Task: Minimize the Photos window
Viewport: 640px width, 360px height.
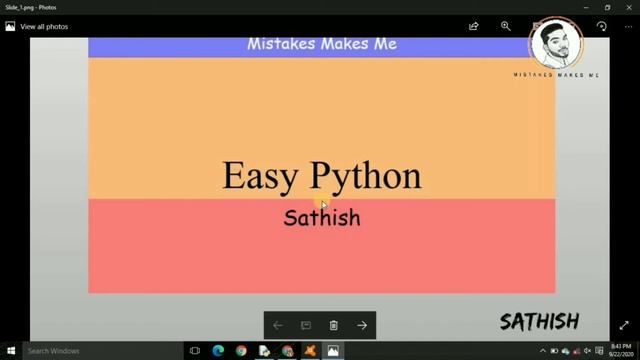Action: 586,7
